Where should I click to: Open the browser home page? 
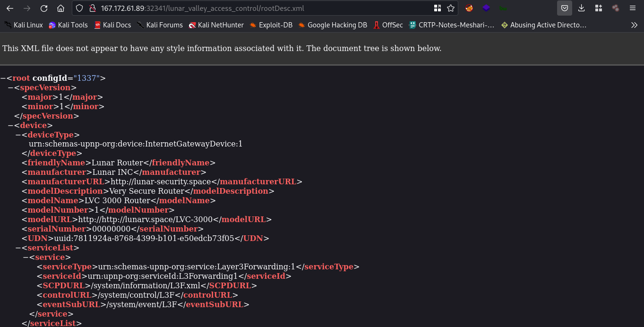pyautogui.click(x=60, y=8)
